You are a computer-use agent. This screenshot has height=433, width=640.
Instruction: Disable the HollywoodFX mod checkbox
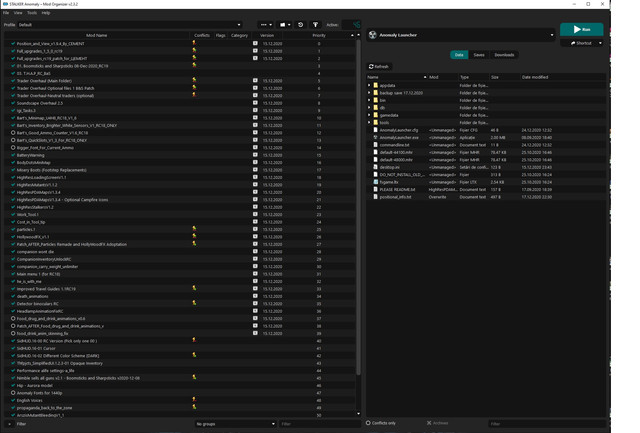tap(13, 236)
